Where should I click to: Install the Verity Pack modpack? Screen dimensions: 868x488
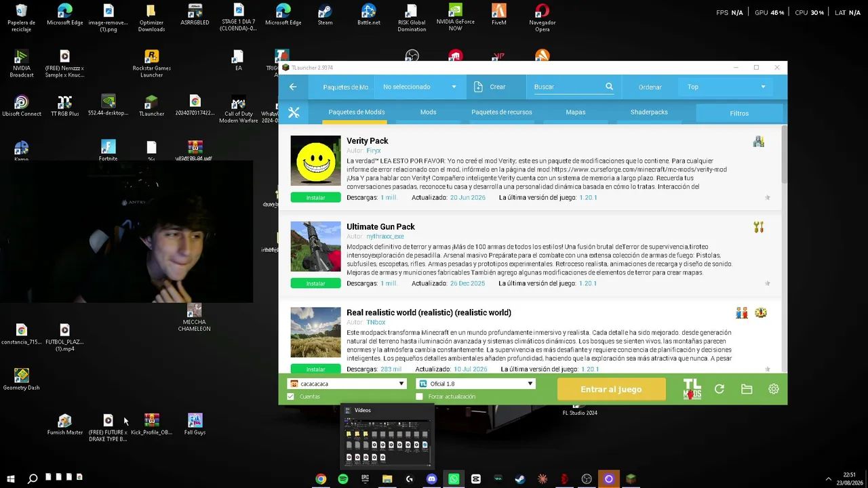(315, 198)
